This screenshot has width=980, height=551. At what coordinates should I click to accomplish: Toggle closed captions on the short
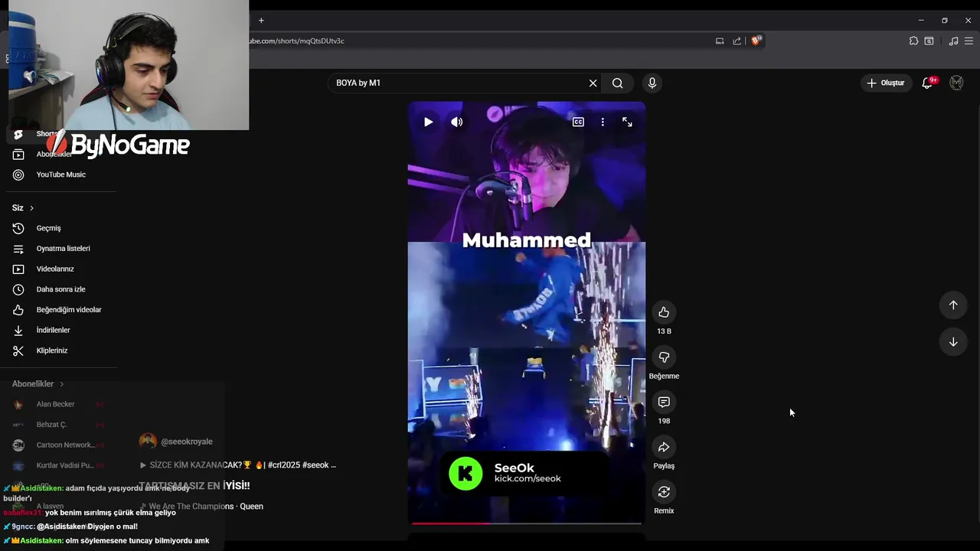[578, 122]
